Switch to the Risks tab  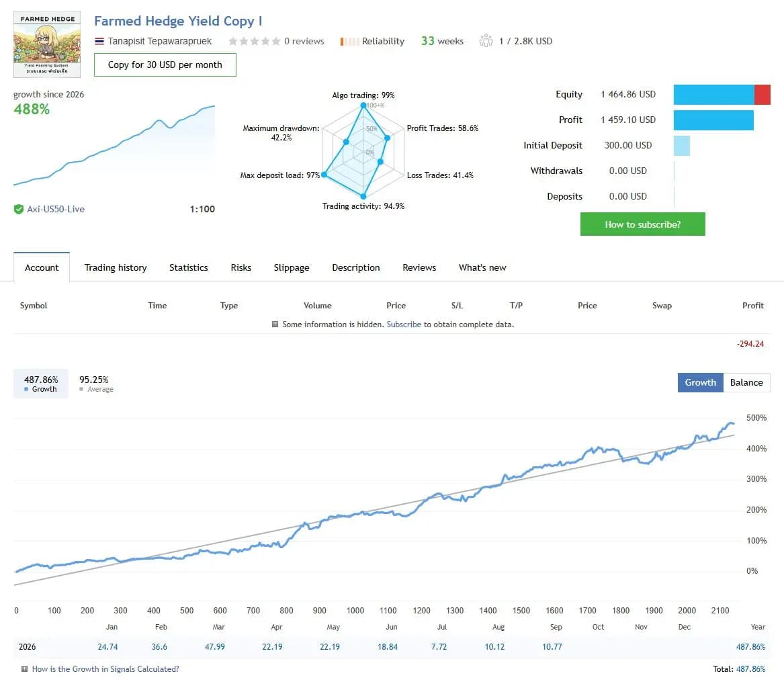click(x=241, y=267)
